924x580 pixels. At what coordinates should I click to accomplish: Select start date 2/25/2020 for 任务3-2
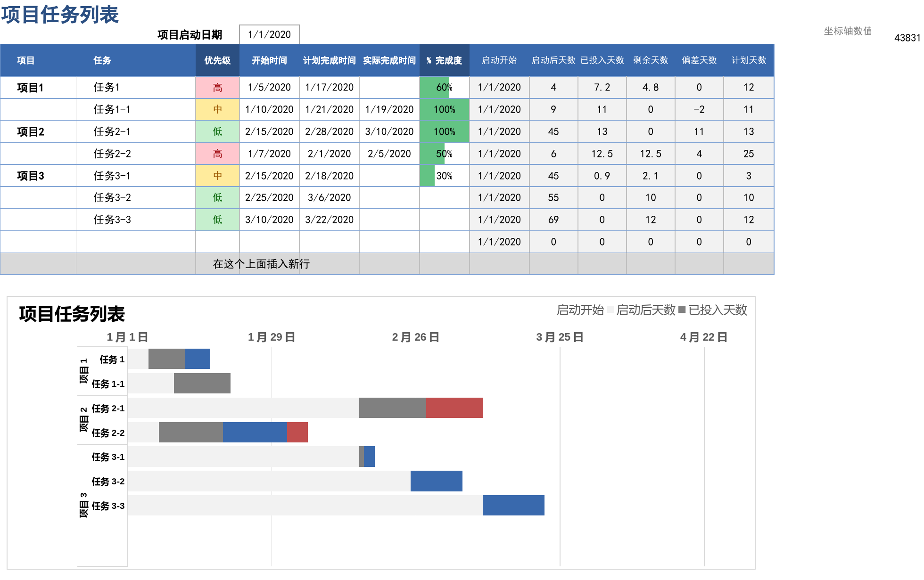point(269,197)
